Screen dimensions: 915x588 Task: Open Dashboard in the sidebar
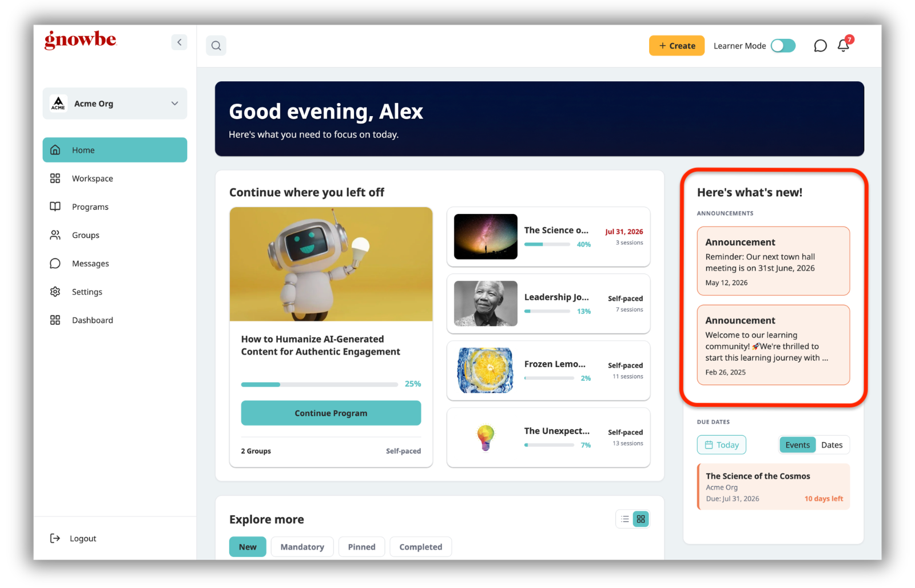[x=115, y=320]
